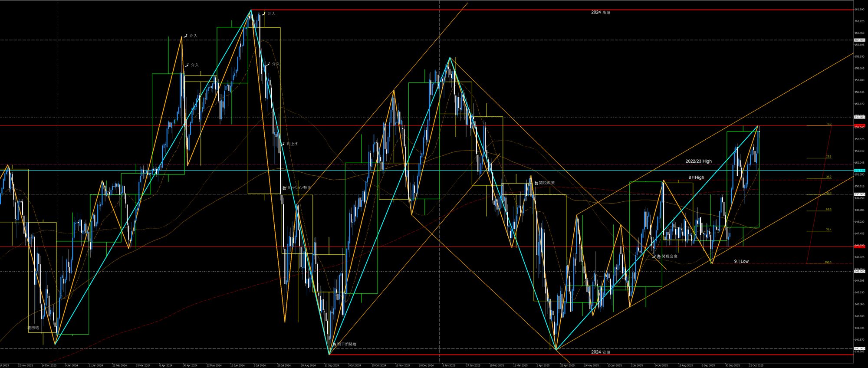Select the 介入 marker atop the April 2024 spike
The width and height of the screenshot is (868, 368).
click(186, 36)
